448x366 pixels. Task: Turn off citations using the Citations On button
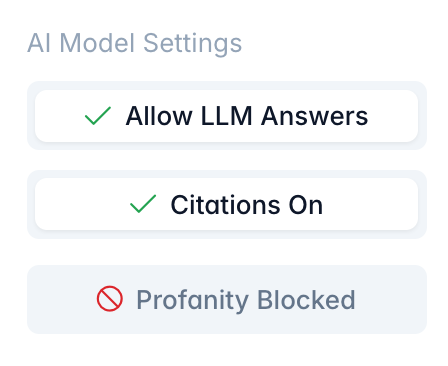click(x=227, y=204)
